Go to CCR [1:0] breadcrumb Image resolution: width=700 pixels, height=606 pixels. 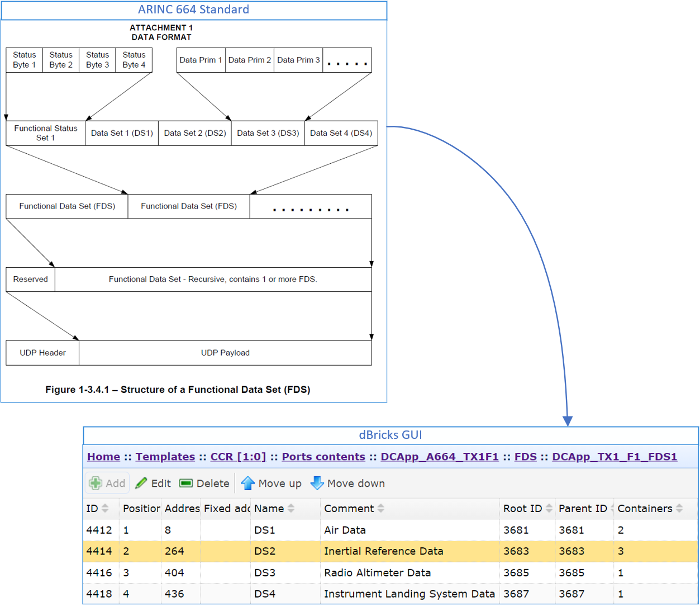click(x=238, y=457)
